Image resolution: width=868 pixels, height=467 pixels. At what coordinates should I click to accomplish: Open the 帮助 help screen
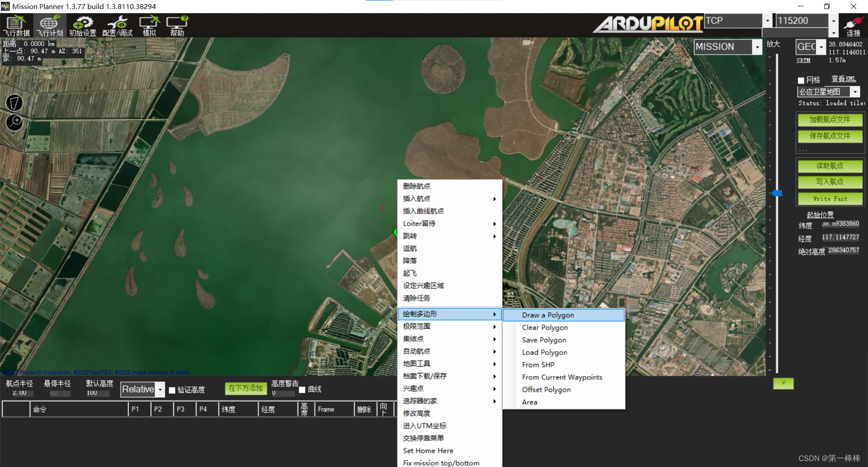coord(177,26)
